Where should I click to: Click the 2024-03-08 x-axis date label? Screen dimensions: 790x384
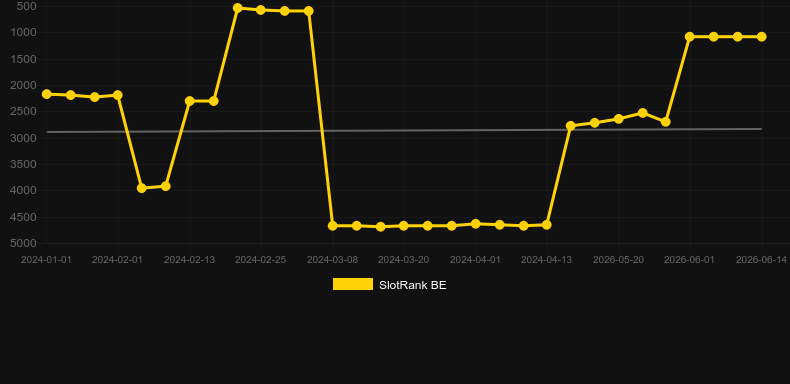point(333,260)
